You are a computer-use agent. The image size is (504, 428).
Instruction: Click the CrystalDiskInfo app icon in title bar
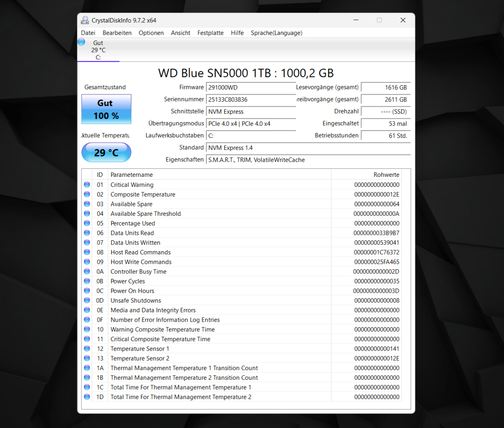click(x=85, y=20)
